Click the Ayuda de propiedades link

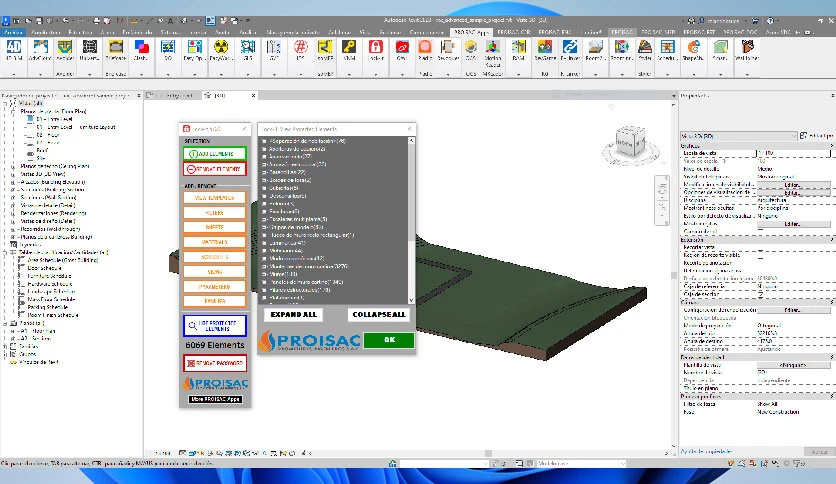706,451
